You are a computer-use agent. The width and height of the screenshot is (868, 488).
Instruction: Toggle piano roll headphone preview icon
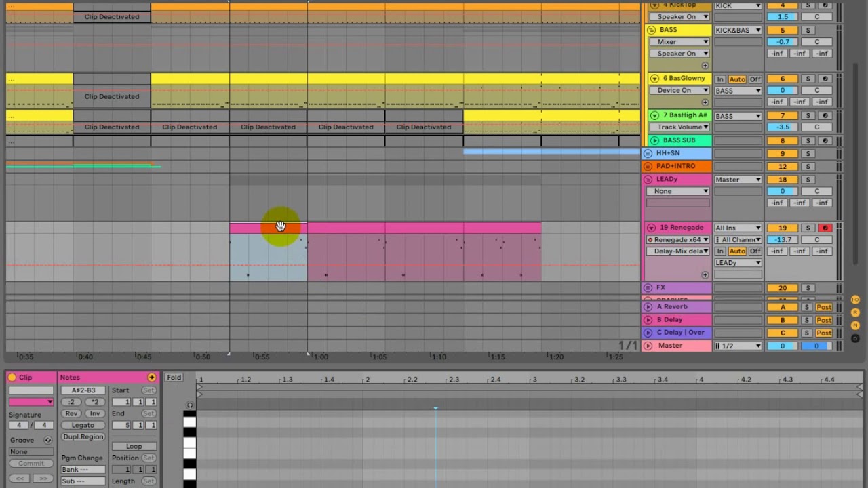click(x=190, y=405)
